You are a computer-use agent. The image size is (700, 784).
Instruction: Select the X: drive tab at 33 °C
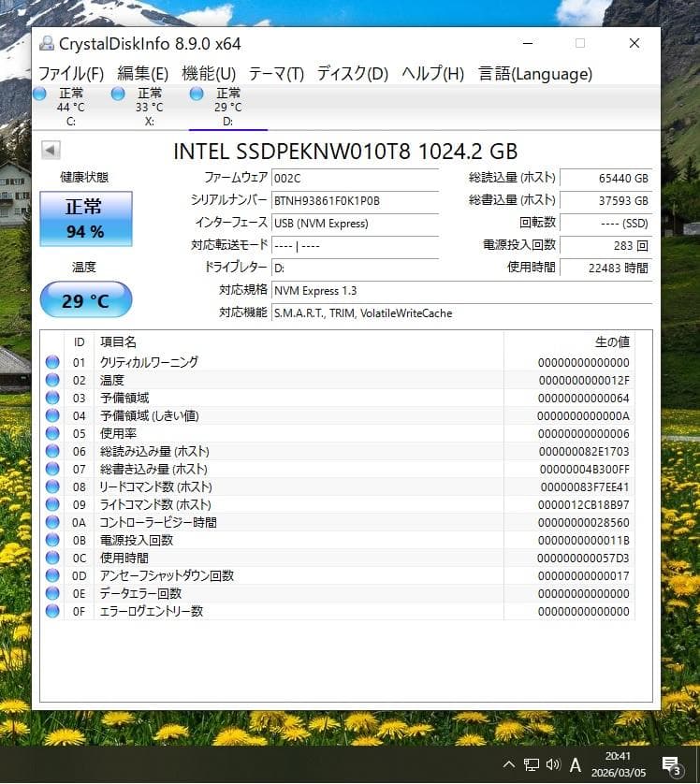pyautogui.click(x=149, y=107)
